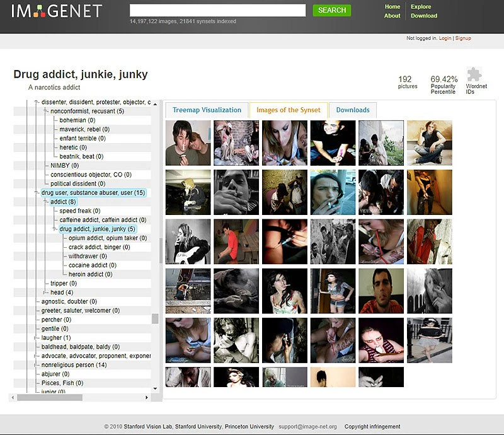Image resolution: width=504 pixels, height=435 pixels.
Task: Select the NIMBY (0) tree item
Action: pyautogui.click(x=65, y=165)
